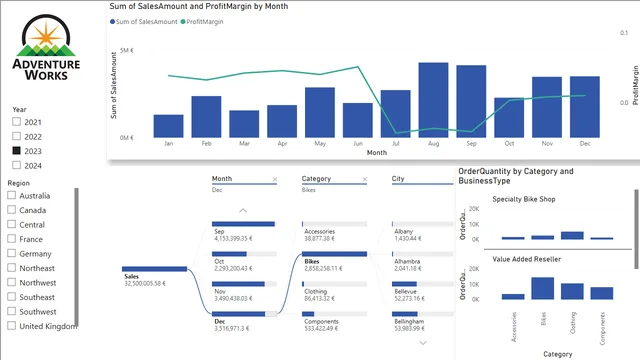Click the Oct sales bar

click(509, 118)
